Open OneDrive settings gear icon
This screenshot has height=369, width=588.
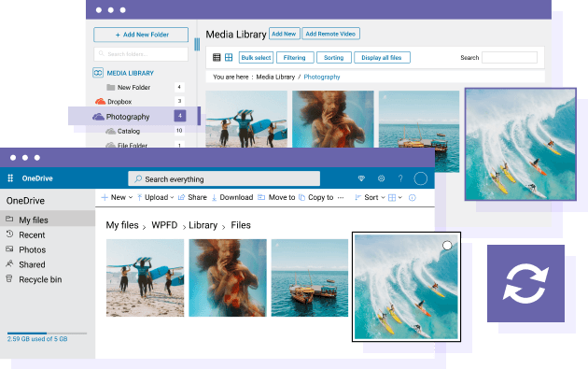pyautogui.click(x=382, y=178)
